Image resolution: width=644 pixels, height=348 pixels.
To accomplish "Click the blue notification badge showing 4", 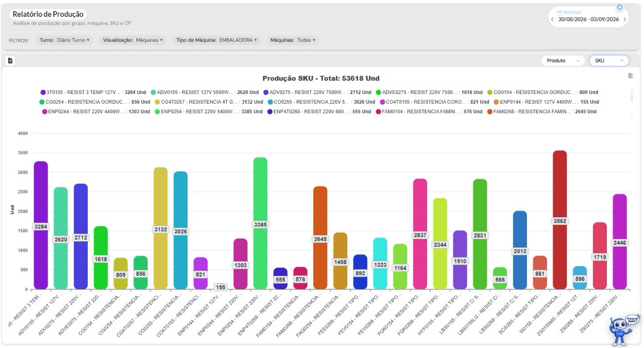I will click(619, 7).
